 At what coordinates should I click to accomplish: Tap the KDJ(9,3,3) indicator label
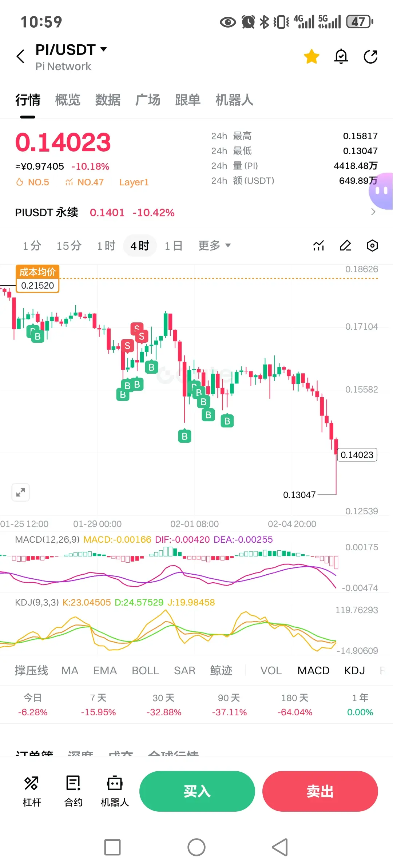(37, 602)
